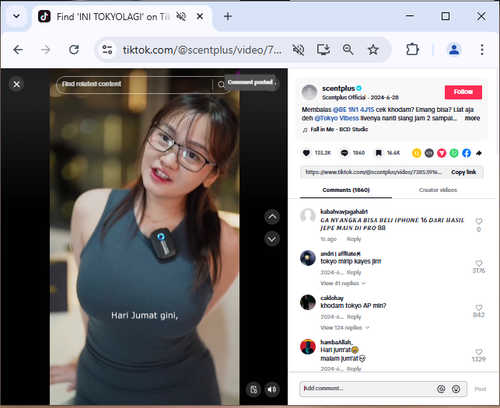Open emoji picker in comment box

[x=456, y=389]
